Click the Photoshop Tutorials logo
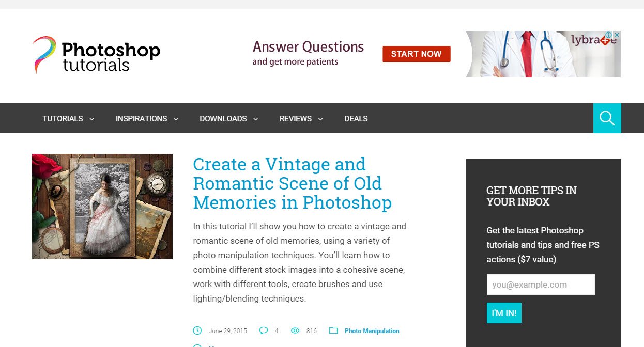Screen dimensions: 644x347 (96, 55)
